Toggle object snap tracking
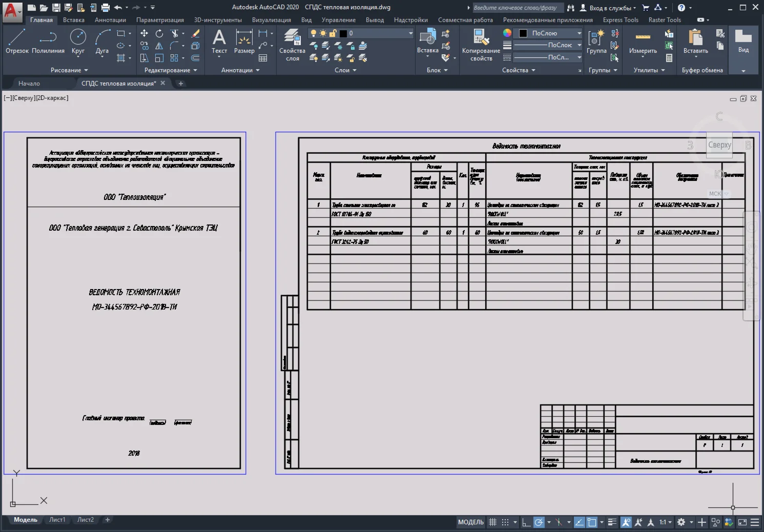 579,522
